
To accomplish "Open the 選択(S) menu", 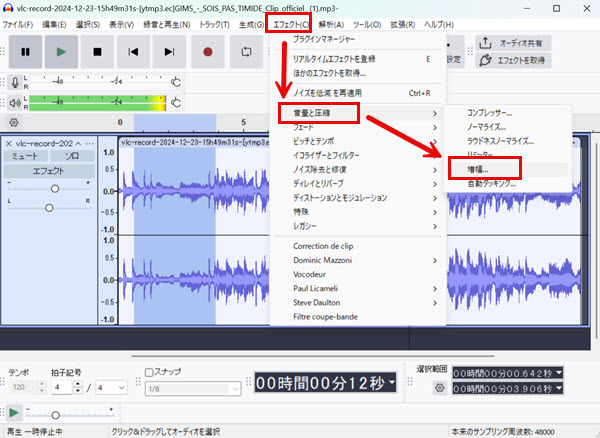I will coord(88,25).
